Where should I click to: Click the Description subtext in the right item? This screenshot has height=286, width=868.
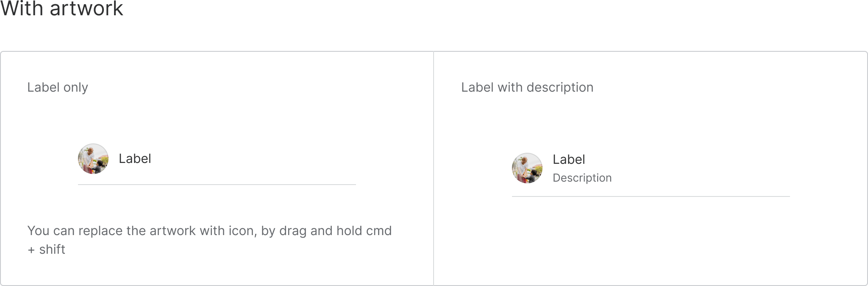point(582,178)
